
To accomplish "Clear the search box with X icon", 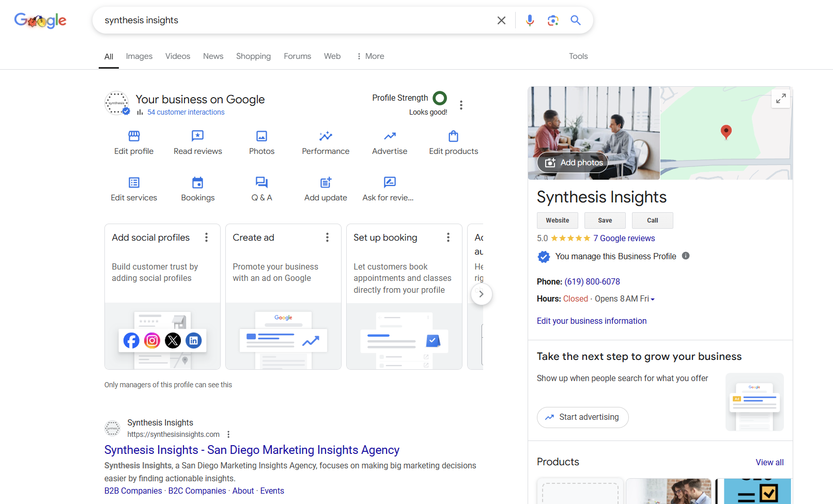I will click(x=501, y=20).
